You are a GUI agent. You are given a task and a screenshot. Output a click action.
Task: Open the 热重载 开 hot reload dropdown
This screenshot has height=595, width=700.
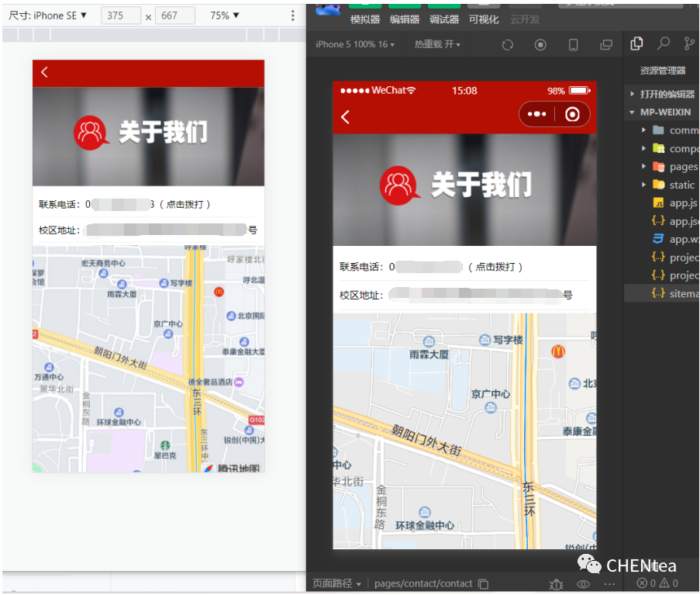(x=437, y=44)
